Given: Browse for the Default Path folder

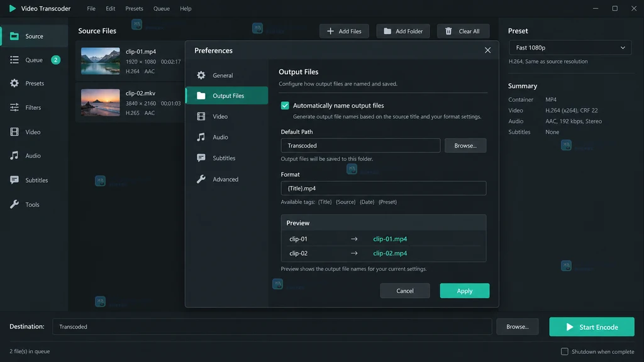Looking at the screenshot, I should click(x=465, y=145).
